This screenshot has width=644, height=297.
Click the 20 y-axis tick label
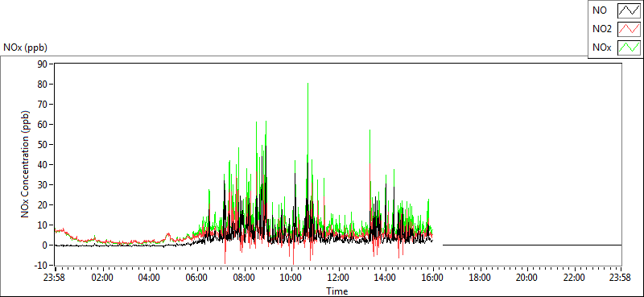(43, 205)
